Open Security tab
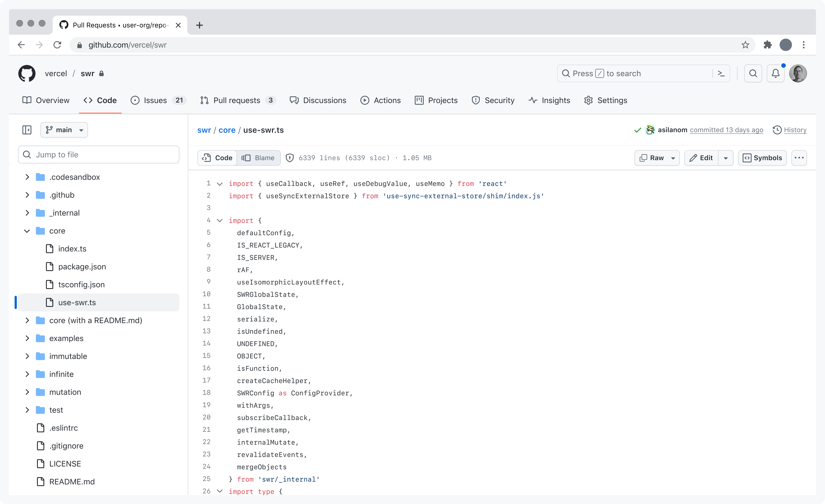 click(x=493, y=100)
